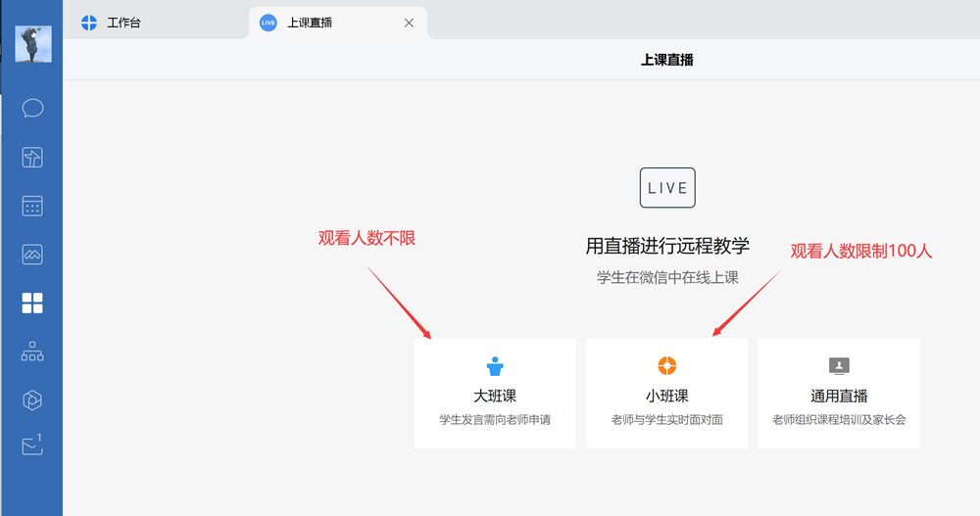Screen dimensions: 980x516
Task: Click the signpost icon in sidebar
Action: (x=32, y=157)
